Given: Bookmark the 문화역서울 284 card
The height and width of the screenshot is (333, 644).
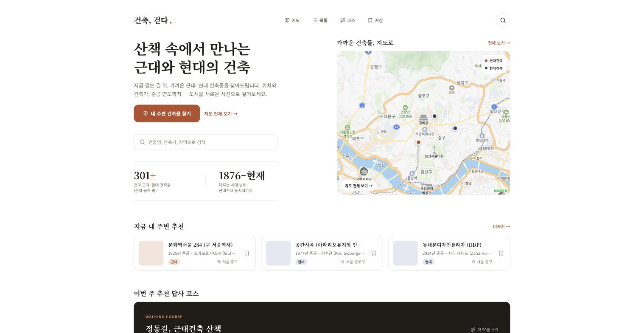Looking at the screenshot, I should click(246, 253).
